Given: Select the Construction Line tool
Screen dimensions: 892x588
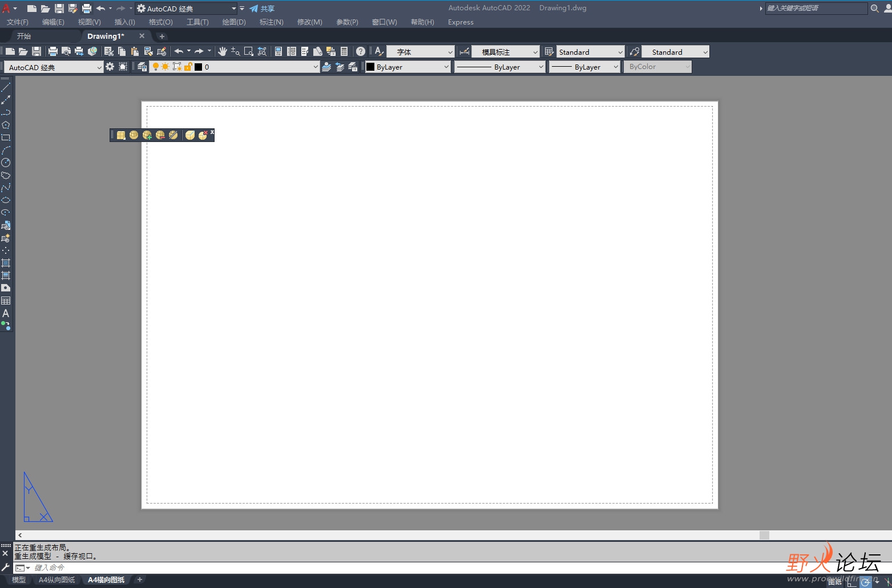Looking at the screenshot, I should (x=6, y=100).
